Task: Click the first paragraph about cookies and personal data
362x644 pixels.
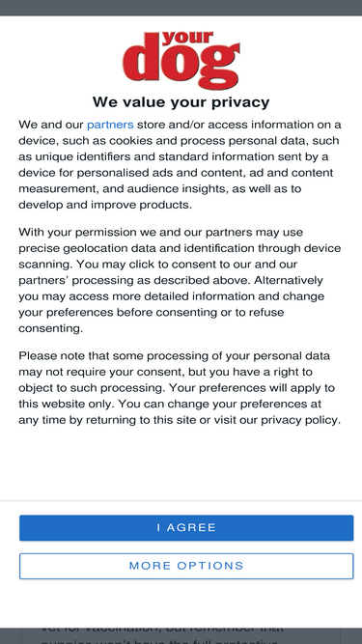Action: 180,164
